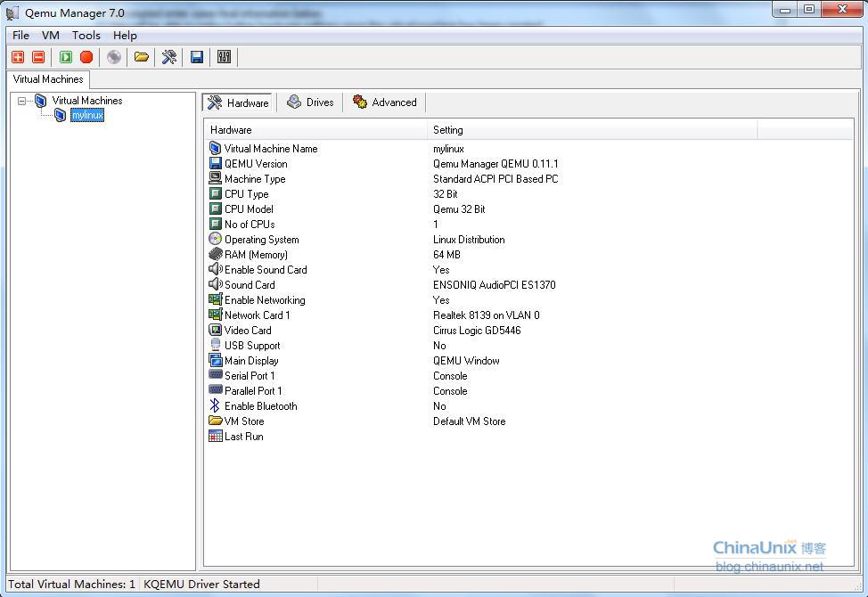Click the Enable Networking card icon
Viewport: 868px width, 597px height.
(216, 299)
